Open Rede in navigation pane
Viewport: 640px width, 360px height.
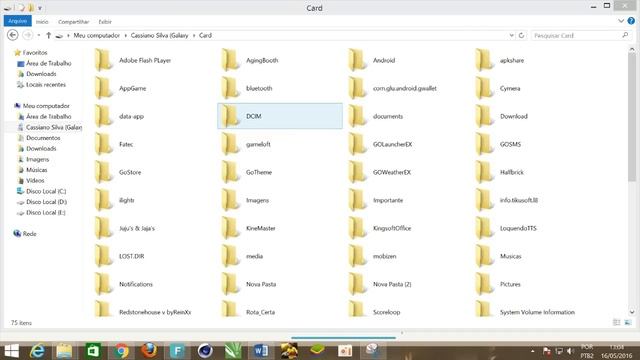click(x=25, y=233)
